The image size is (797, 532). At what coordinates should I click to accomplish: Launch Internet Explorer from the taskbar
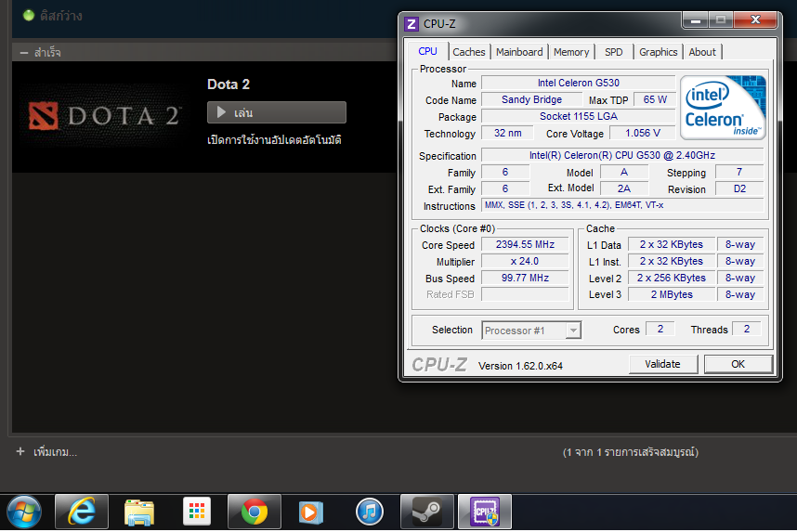point(82,512)
